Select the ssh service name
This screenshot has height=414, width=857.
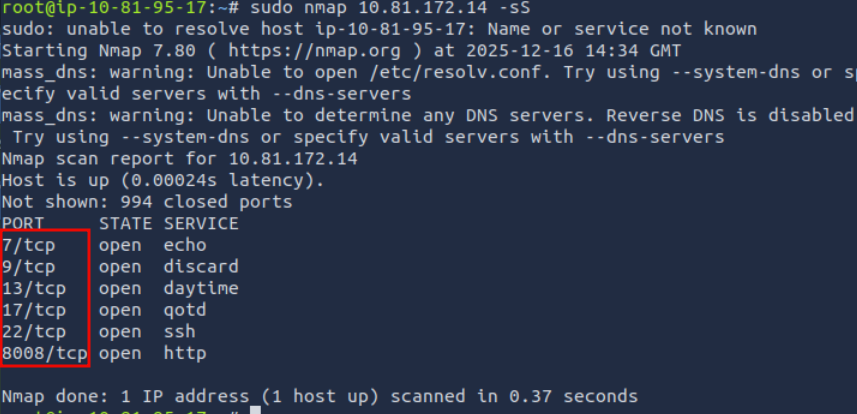tap(180, 332)
